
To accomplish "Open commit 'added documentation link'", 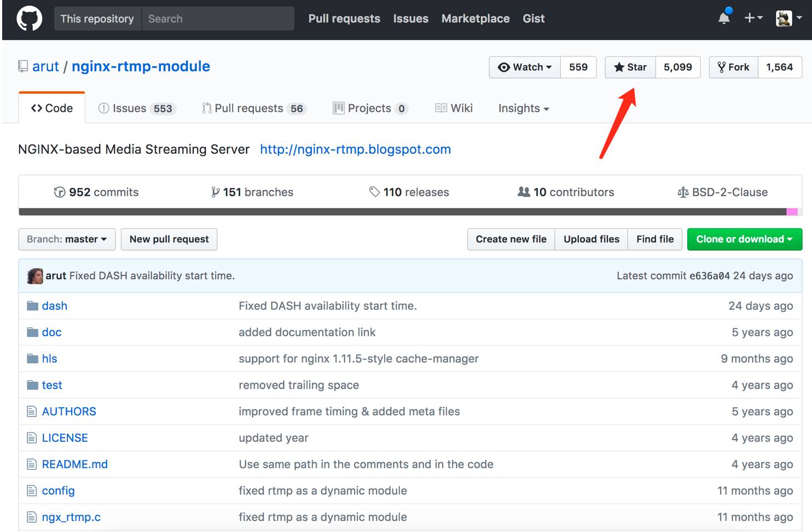I will (307, 332).
